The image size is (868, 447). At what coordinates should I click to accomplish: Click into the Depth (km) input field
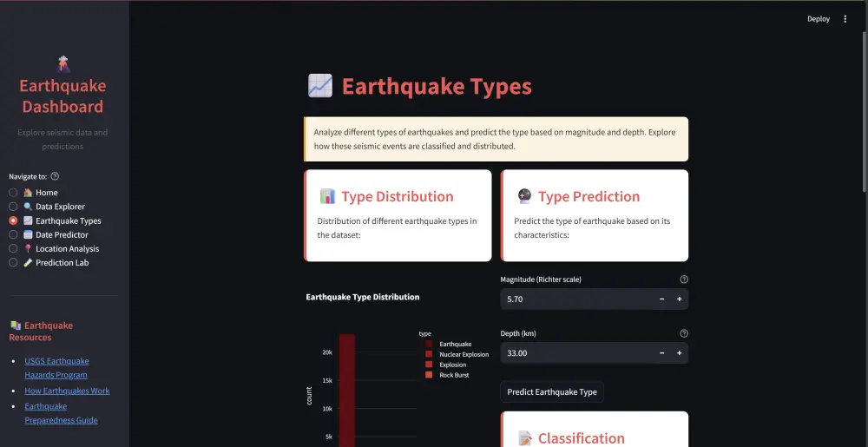pos(573,353)
